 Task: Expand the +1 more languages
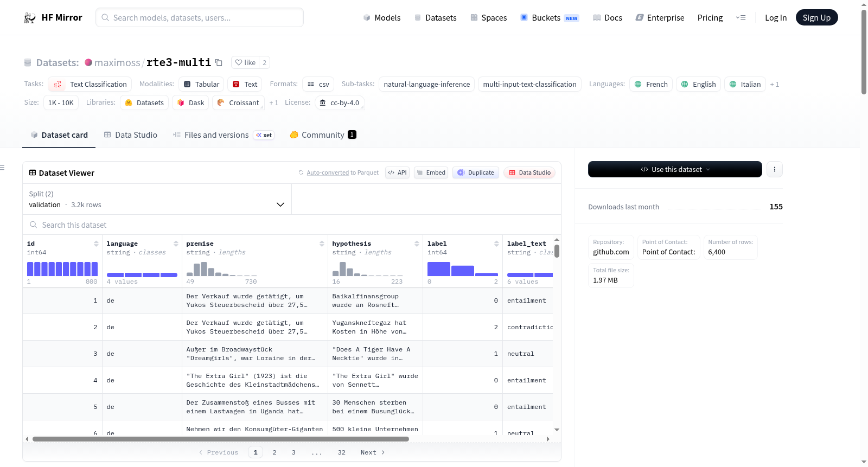[x=774, y=84]
